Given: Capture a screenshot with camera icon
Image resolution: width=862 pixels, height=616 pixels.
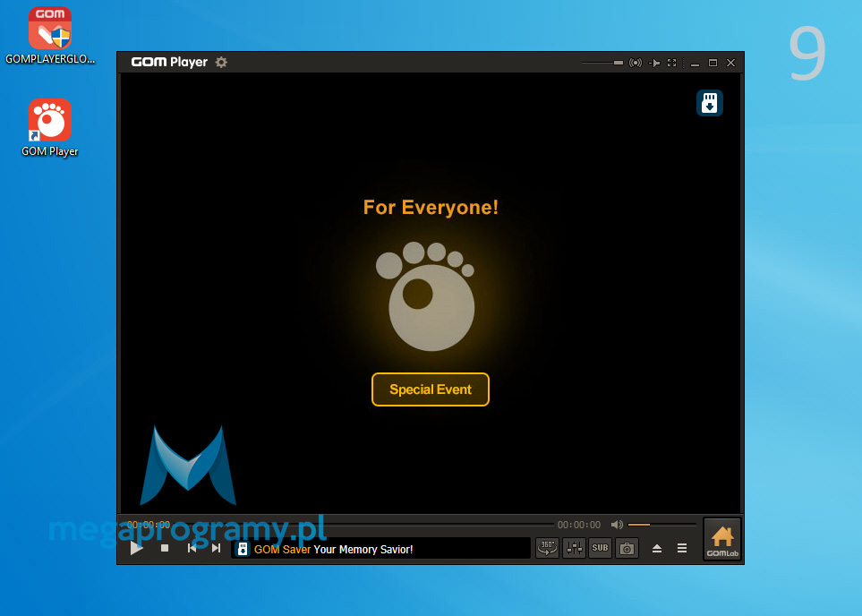Looking at the screenshot, I should [627, 548].
